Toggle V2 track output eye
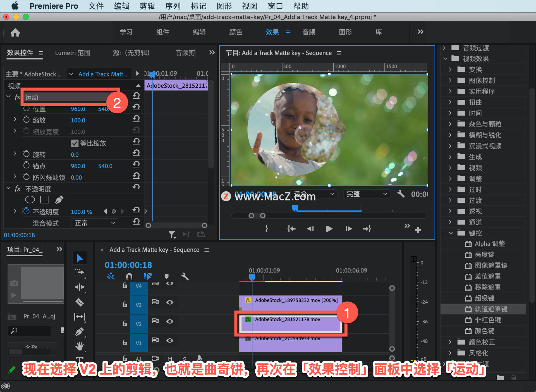This screenshot has width=536, height=392. pyautogui.click(x=170, y=321)
